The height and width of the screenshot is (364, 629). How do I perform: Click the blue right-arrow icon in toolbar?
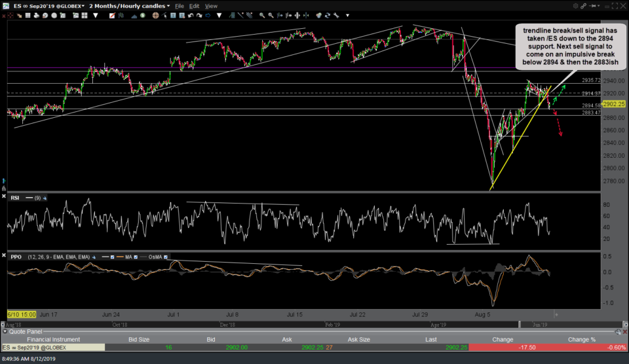tap(208, 16)
